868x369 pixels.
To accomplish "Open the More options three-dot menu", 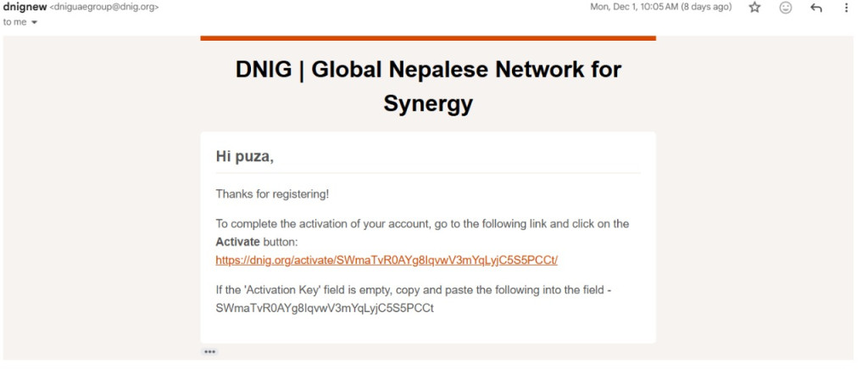I will (x=846, y=8).
